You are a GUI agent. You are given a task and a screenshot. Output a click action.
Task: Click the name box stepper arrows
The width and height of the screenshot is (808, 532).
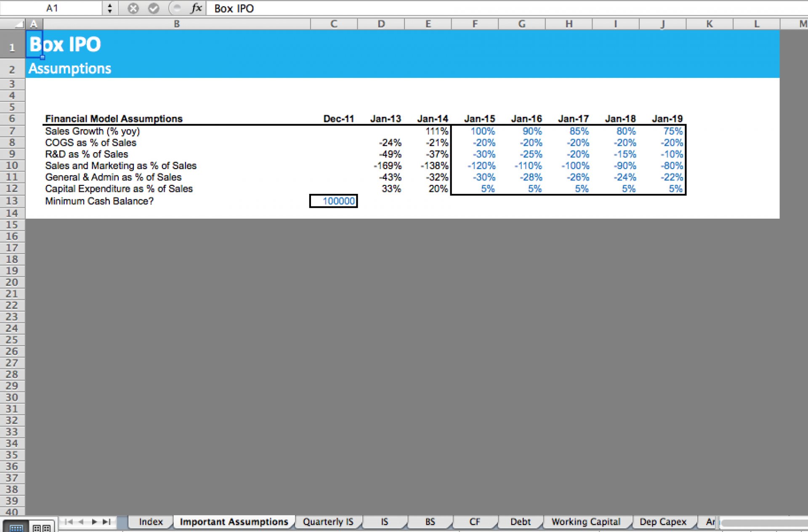[x=110, y=8]
